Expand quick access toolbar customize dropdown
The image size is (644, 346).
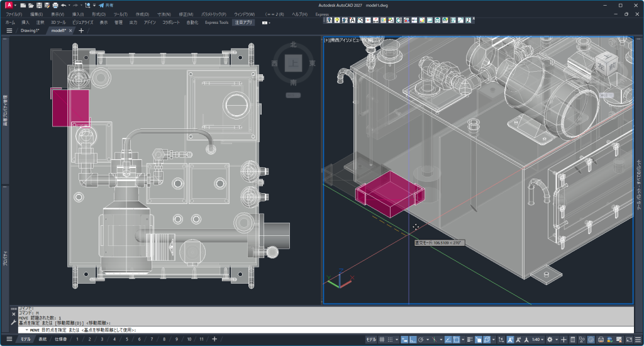pos(94,5)
